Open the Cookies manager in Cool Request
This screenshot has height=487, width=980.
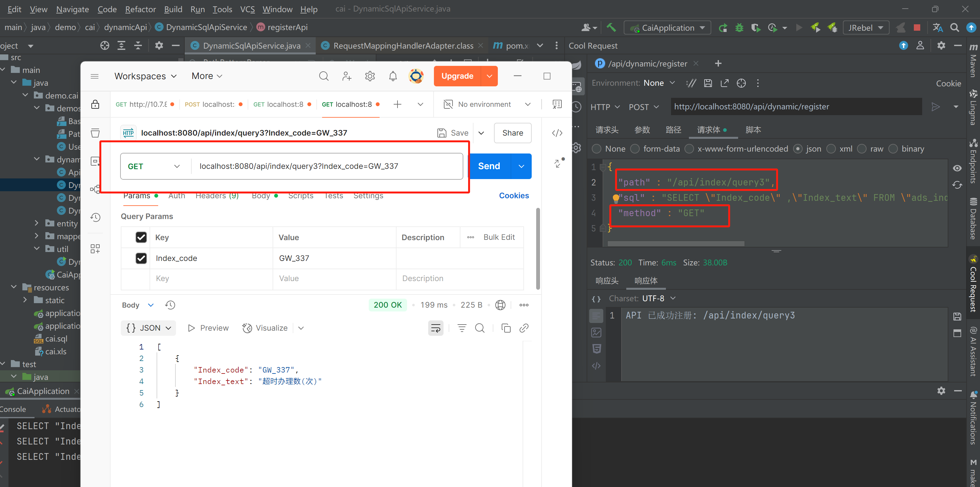pyautogui.click(x=948, y=83)
